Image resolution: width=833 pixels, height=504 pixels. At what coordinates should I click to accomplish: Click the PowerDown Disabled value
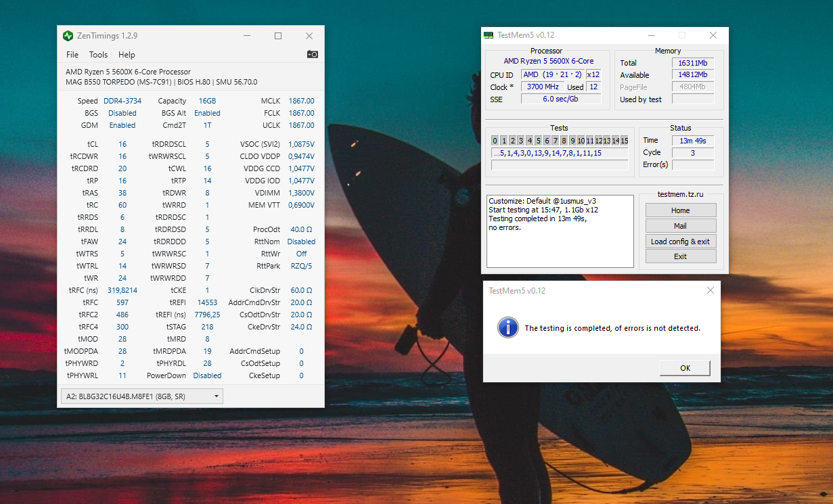(x=207, y=375)
